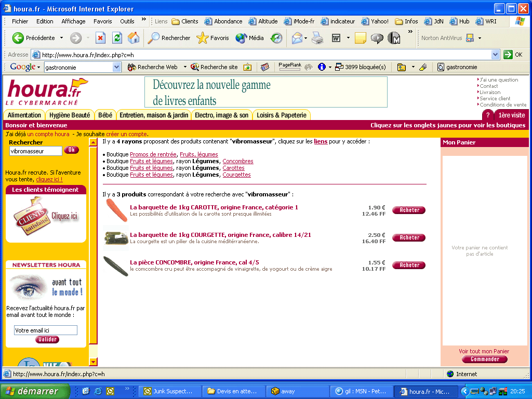The image size is (532, 399).
Task: Click the Votre email ici field
Action: pos(46,330)
